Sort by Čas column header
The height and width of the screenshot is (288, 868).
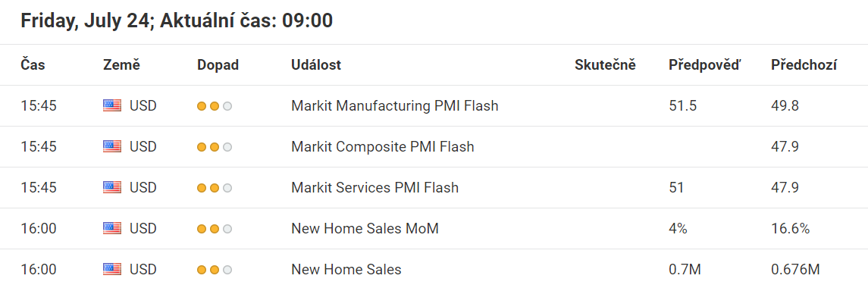33,65
